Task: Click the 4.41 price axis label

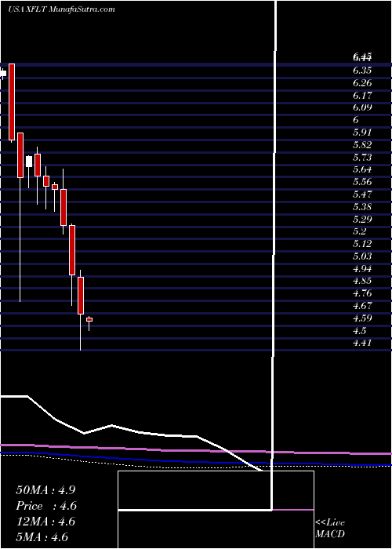Action: [x=362, y=343]
